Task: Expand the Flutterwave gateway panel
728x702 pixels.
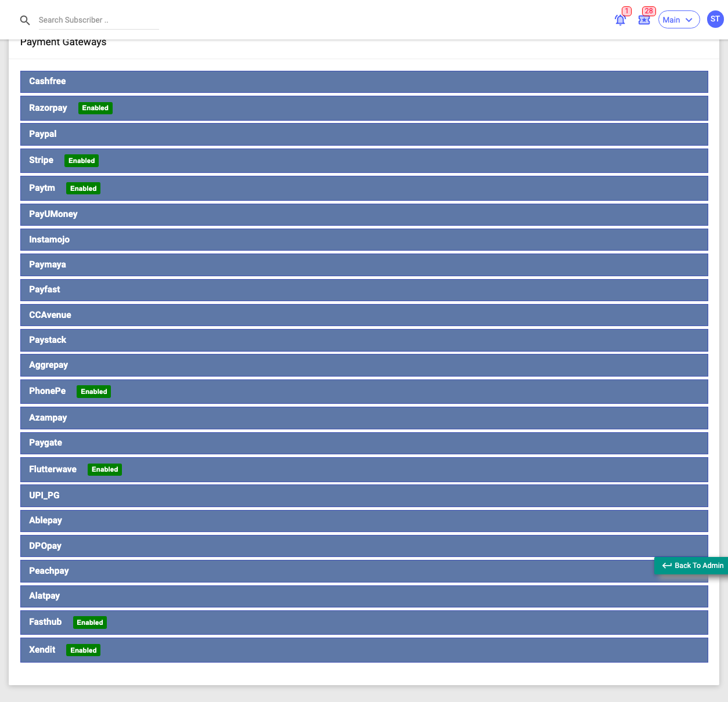Action: coord(364,469)
